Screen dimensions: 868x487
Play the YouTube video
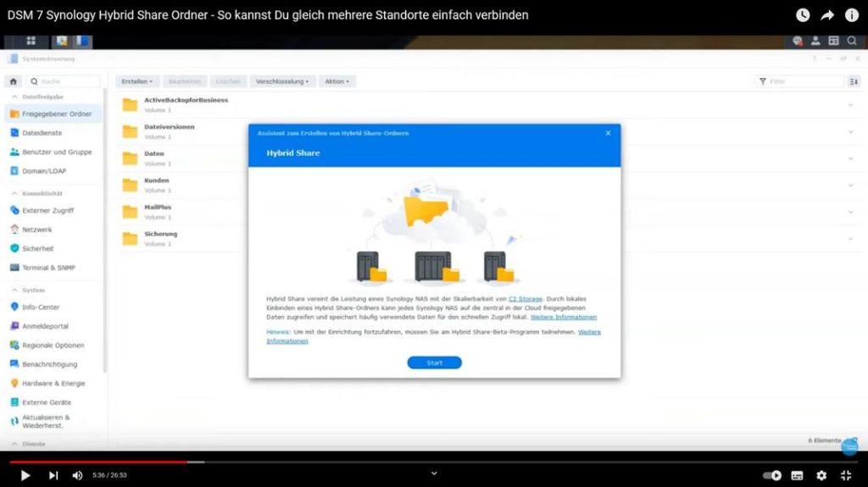coord(25,475)
